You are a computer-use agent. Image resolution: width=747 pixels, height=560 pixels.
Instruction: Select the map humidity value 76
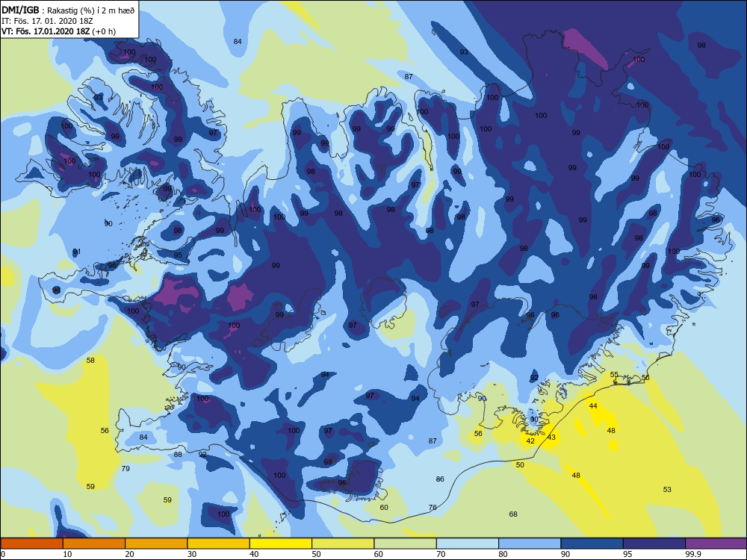pyautogui.click(x=433, y=508)
